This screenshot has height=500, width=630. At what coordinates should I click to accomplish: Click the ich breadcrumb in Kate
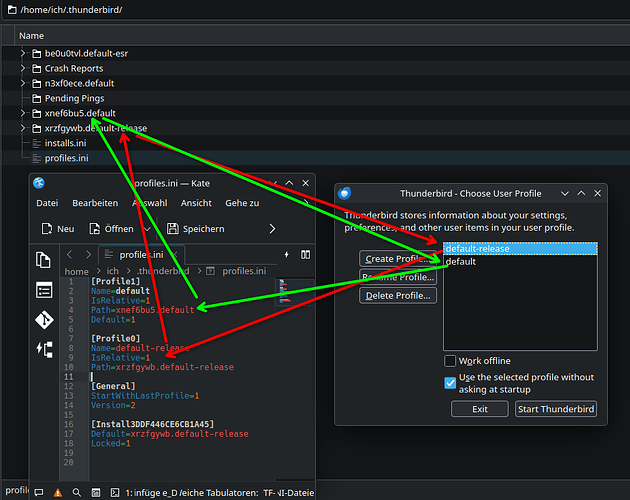point(112,271)
